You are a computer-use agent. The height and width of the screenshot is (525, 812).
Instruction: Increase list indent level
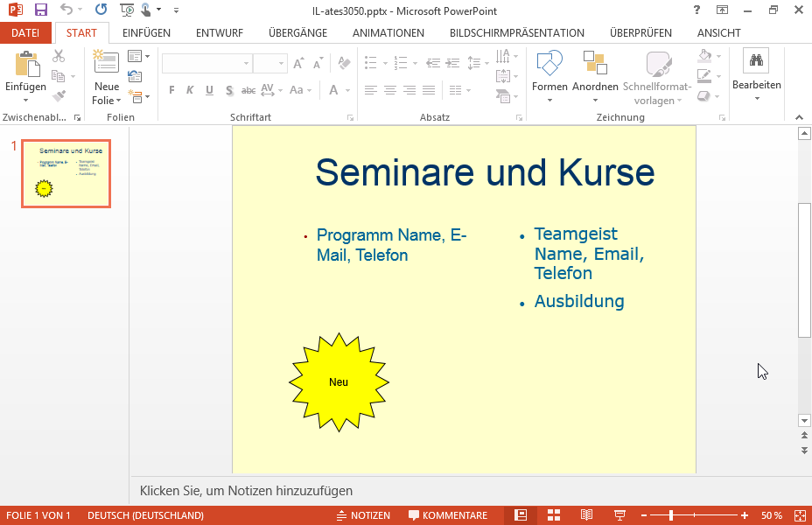[453, 63]
